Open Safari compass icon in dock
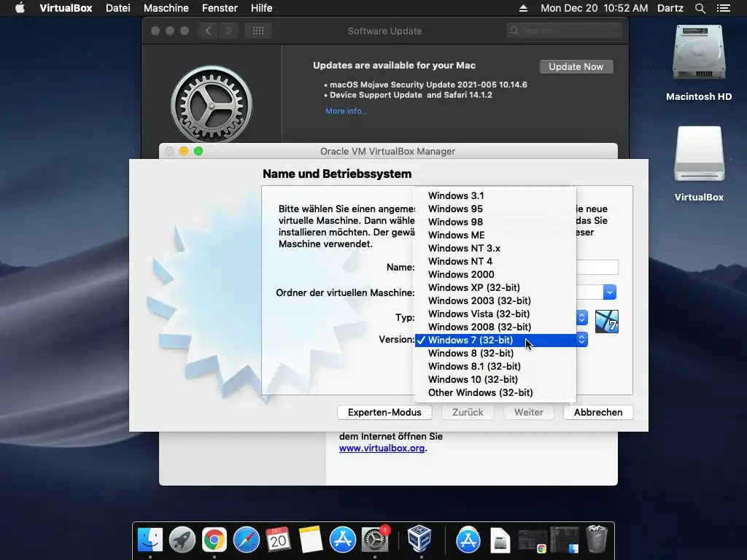Screen dimensions: 747x560 247,540
